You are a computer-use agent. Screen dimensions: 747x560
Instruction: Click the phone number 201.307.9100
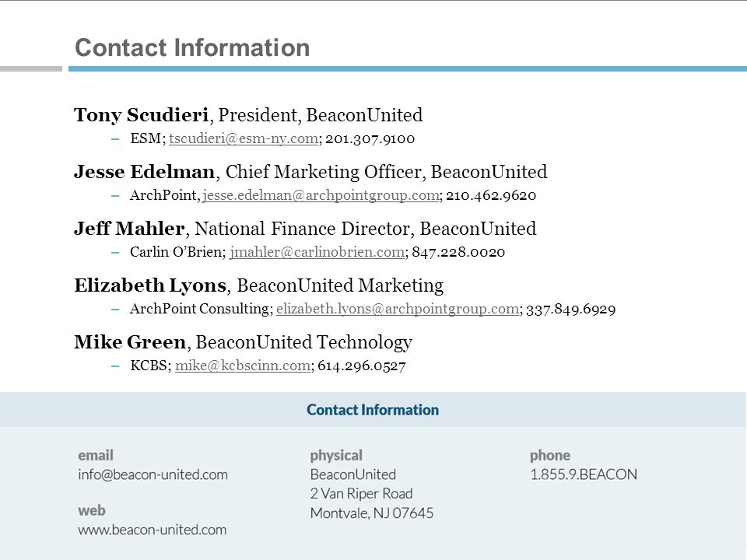click(x=370, y=138)
